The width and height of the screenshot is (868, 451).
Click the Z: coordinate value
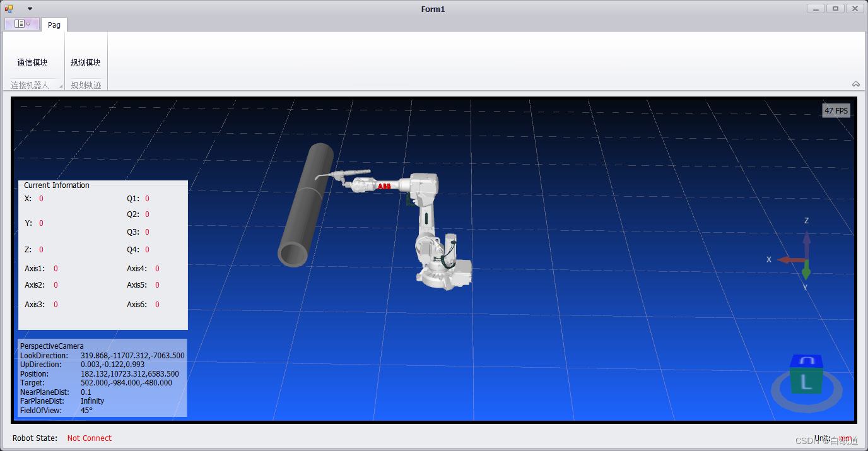[41, 250]
